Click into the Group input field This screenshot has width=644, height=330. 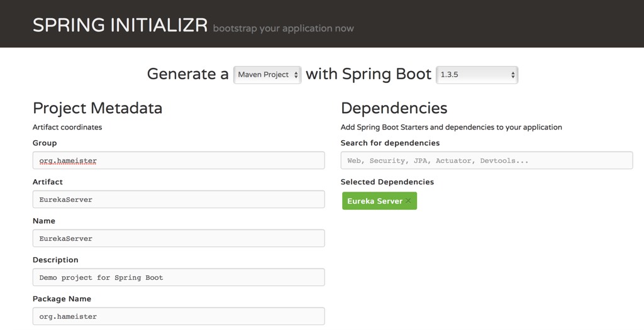point(179,160)
